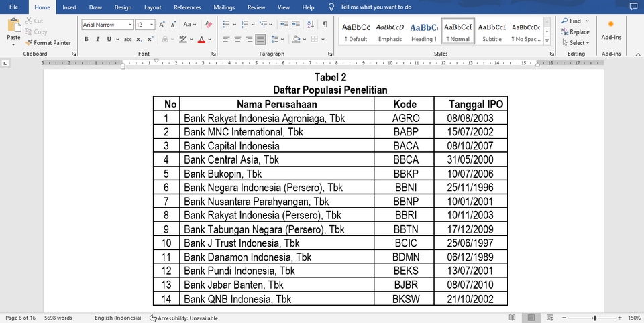Image resolution: width=644 pixels, height=323 pixels.
Task: Sort the selection alphabetically
Action: pyautogui.click(x=311, y=25)
